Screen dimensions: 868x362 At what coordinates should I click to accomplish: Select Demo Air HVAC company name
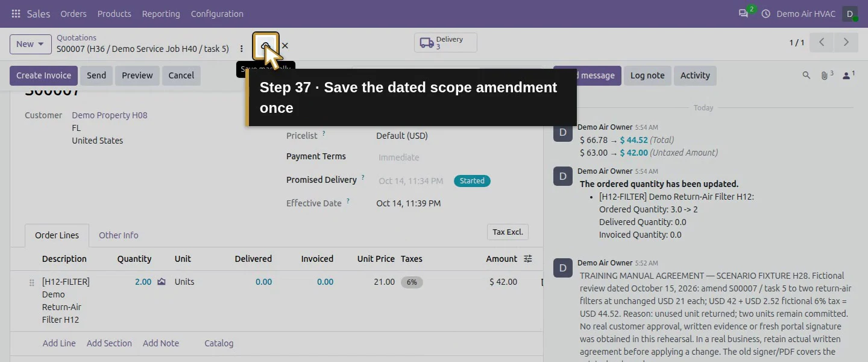tap(806, 14)
